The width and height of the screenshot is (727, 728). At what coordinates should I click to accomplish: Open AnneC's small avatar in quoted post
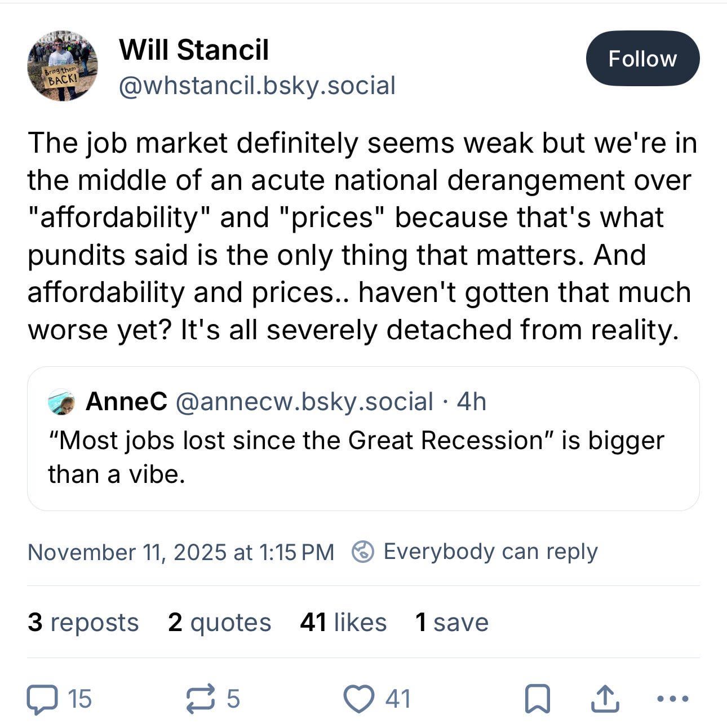pos(62,402)
